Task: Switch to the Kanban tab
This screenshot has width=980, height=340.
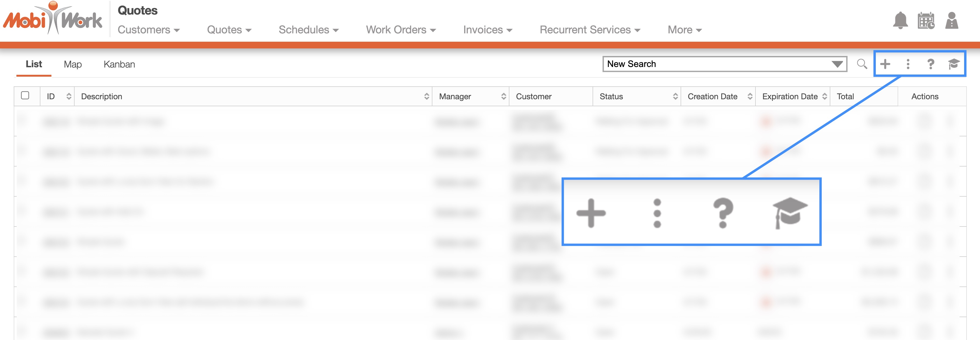Action: (119, 64)
